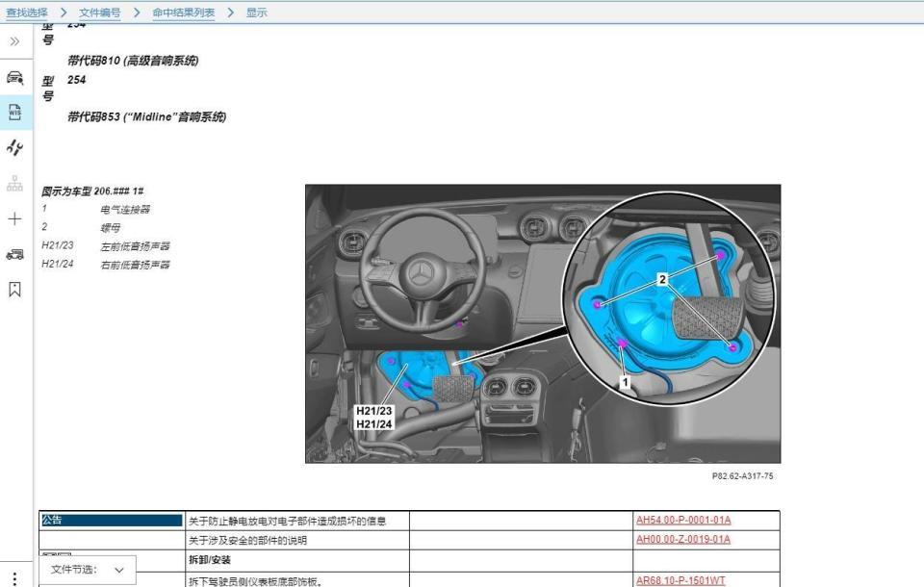Click the plus icon in sidebar

point(14,219)
